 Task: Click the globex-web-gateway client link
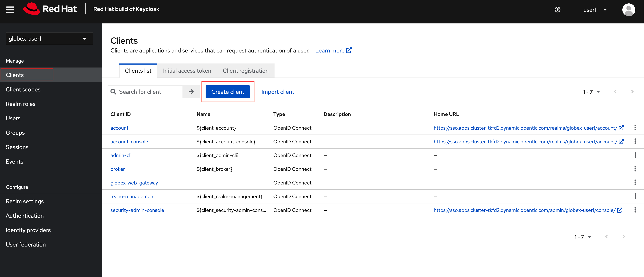click(134, 182)
